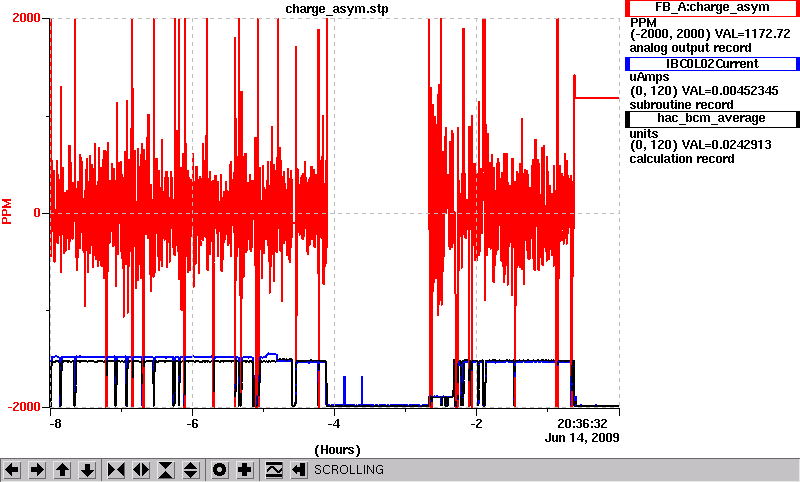800x482 pixels.
Task: Click the 0 Y-axis tick label
Action: coord(37,213)
